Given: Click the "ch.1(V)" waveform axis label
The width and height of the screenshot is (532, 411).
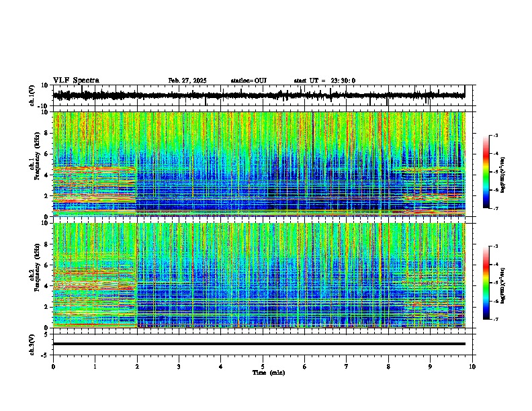Looking at the screenshot, I should 32,95.
